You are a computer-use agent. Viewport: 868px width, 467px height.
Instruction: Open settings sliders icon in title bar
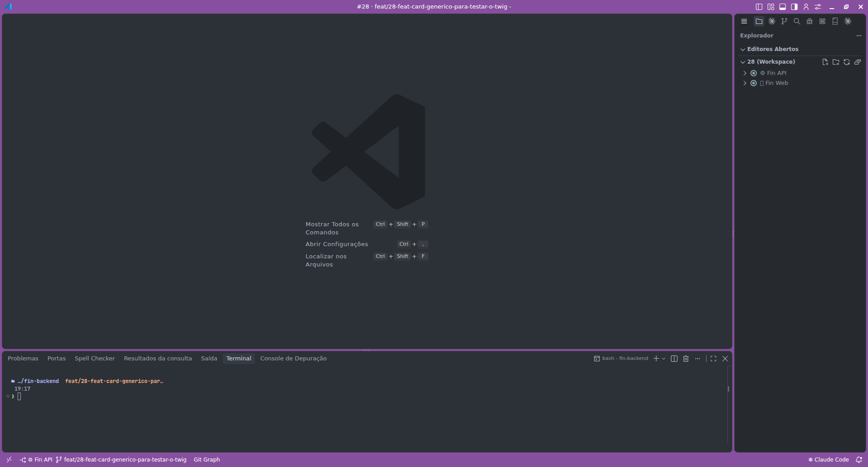pyautogui.click(x=818, y=7)
